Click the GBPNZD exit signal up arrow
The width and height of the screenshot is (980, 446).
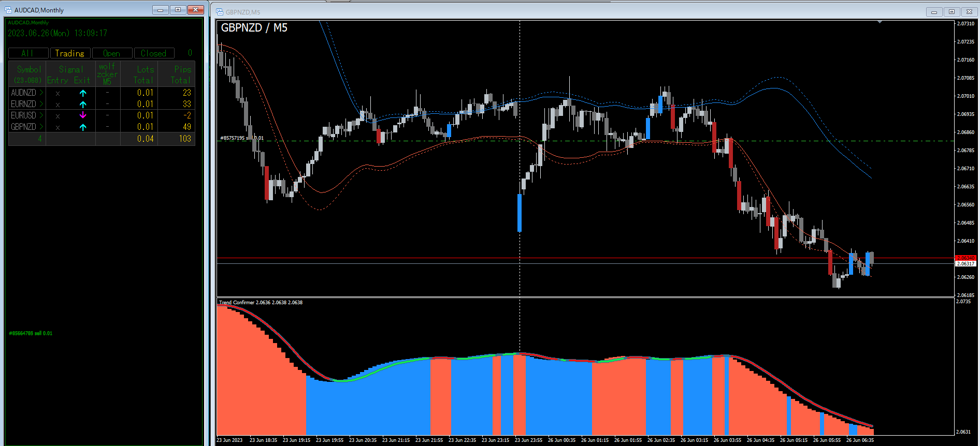[83, 127]
